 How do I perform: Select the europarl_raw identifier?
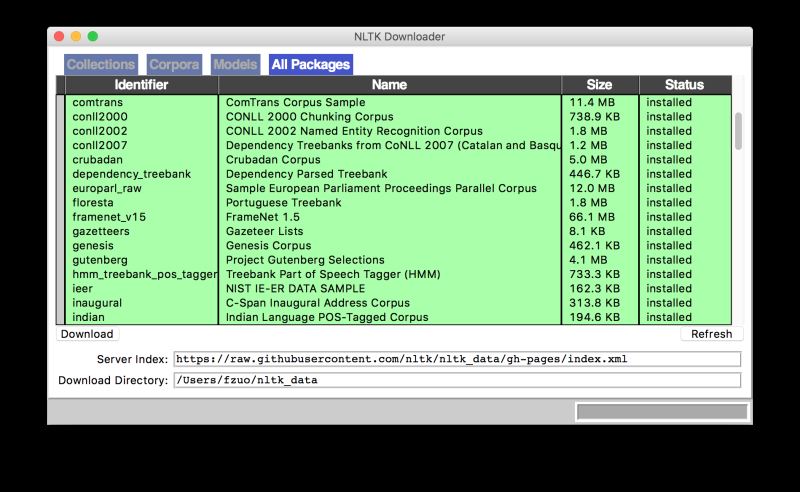tap(107, 188)
